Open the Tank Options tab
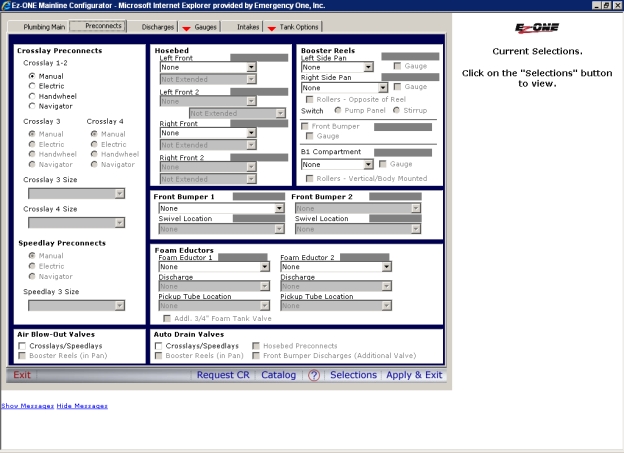 293,27
